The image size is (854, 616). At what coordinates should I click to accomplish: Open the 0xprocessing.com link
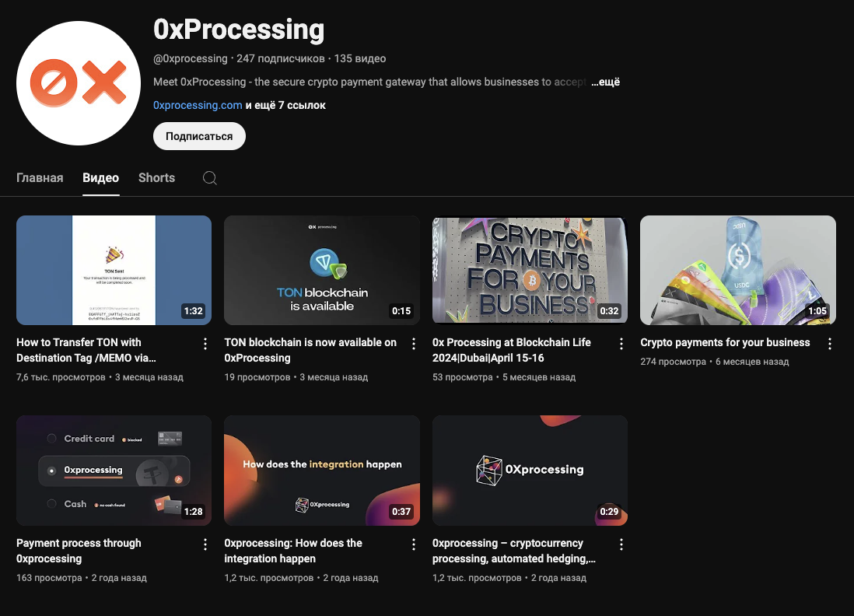click(x=198, y=105)
